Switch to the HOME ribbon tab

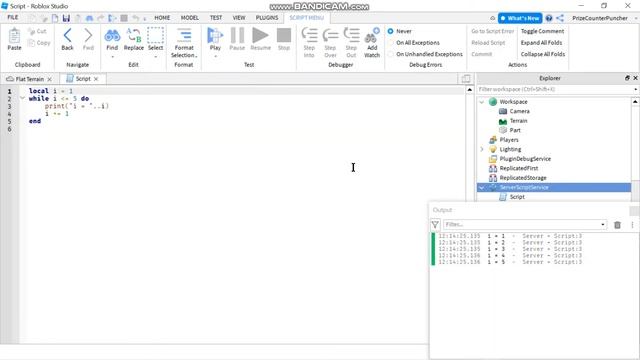[162, 18]
